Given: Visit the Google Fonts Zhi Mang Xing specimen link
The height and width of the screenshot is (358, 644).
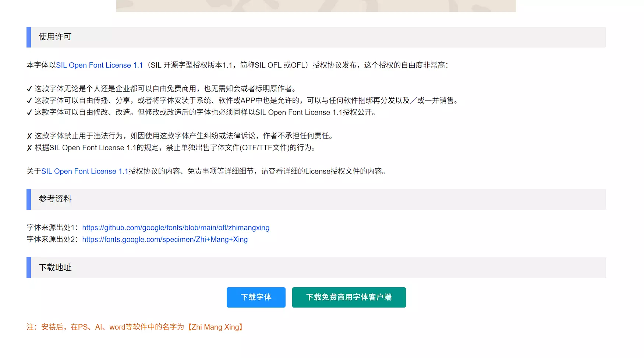Looking at the screenshot, I should click(x=165, y=239).
